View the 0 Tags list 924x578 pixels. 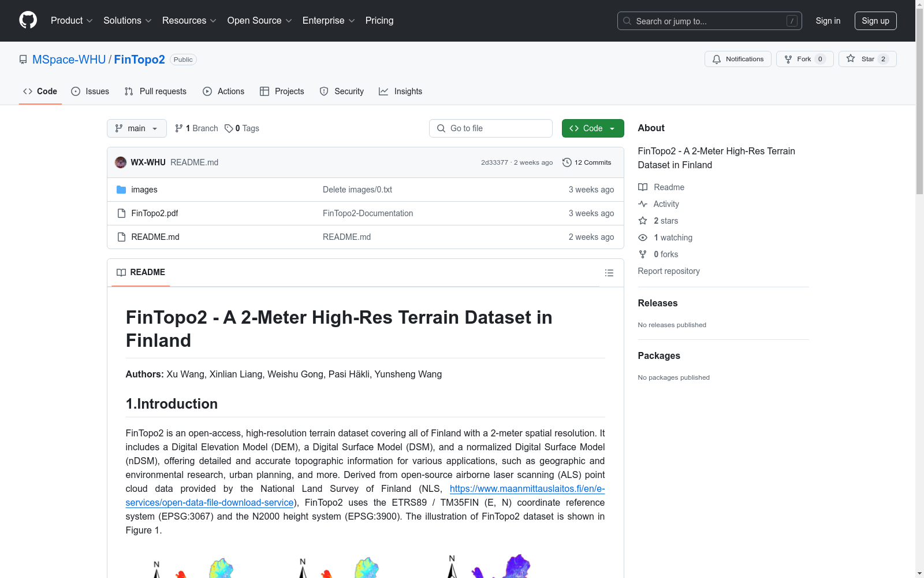pyautogui.click(x=242, y=128)
